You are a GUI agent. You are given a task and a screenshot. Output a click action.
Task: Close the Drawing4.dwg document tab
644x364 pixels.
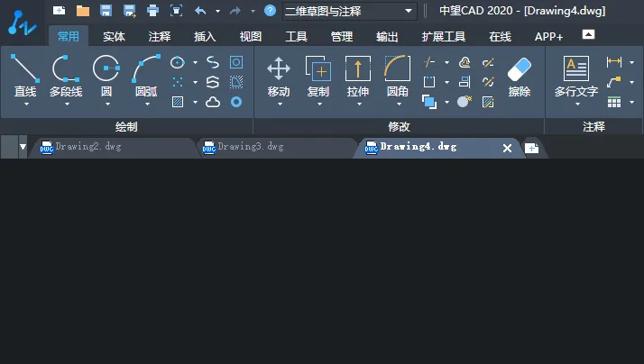click(x=507, y=148)
